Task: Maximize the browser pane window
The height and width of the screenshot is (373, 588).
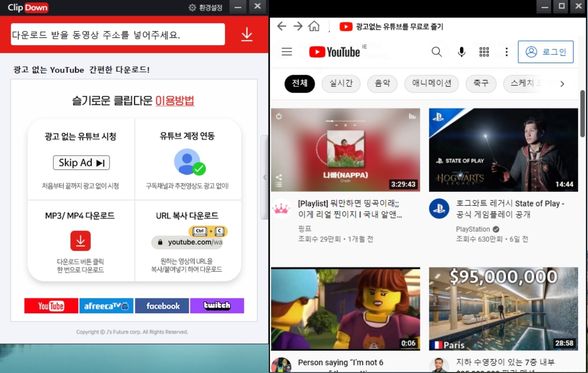Action: 561,6
